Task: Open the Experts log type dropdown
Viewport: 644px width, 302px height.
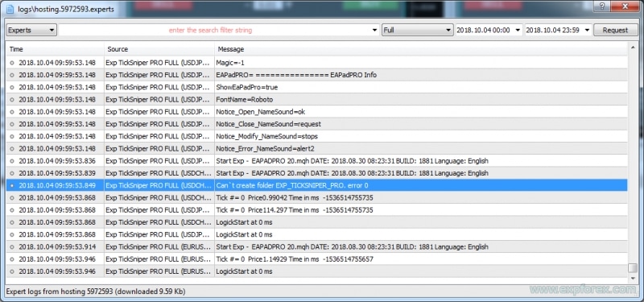Action: 31,30
